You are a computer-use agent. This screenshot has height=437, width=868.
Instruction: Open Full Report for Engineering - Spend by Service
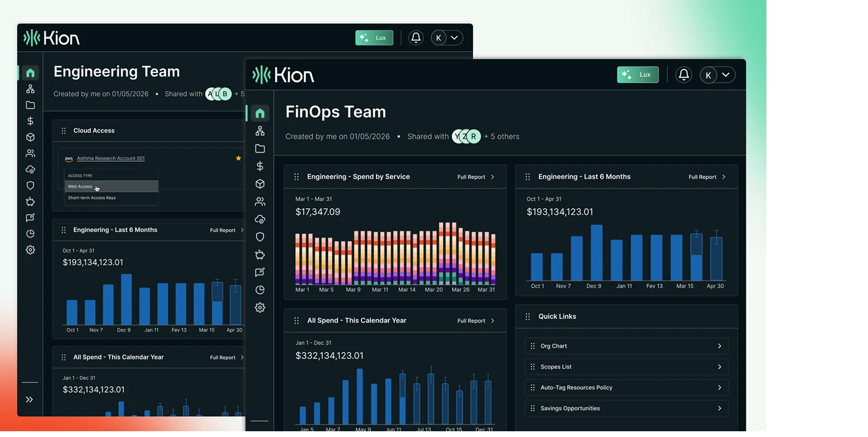(x=475, y=177)
